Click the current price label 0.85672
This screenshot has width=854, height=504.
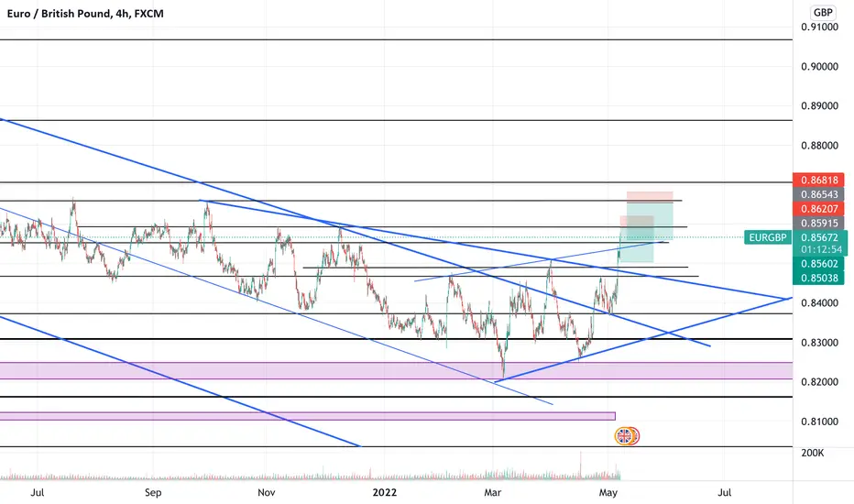[820, 237]
